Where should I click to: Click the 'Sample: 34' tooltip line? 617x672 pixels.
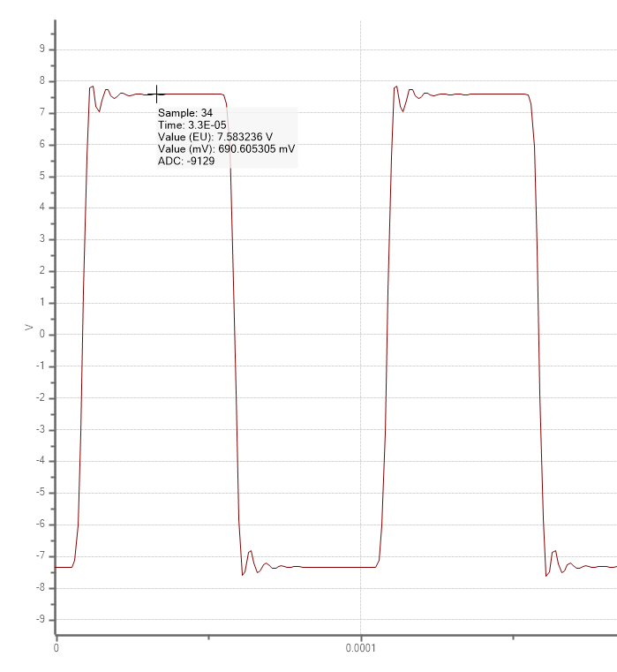coord(185,113)
